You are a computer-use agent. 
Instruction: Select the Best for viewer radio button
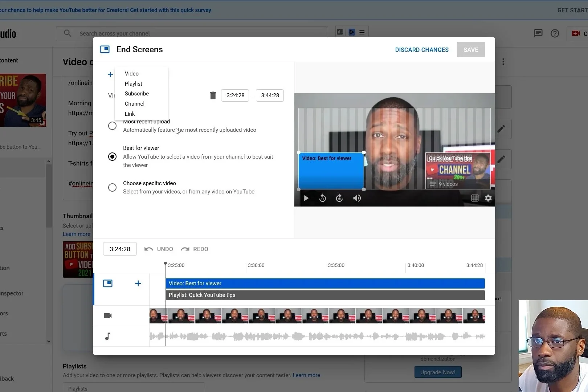tap(113, 156)
